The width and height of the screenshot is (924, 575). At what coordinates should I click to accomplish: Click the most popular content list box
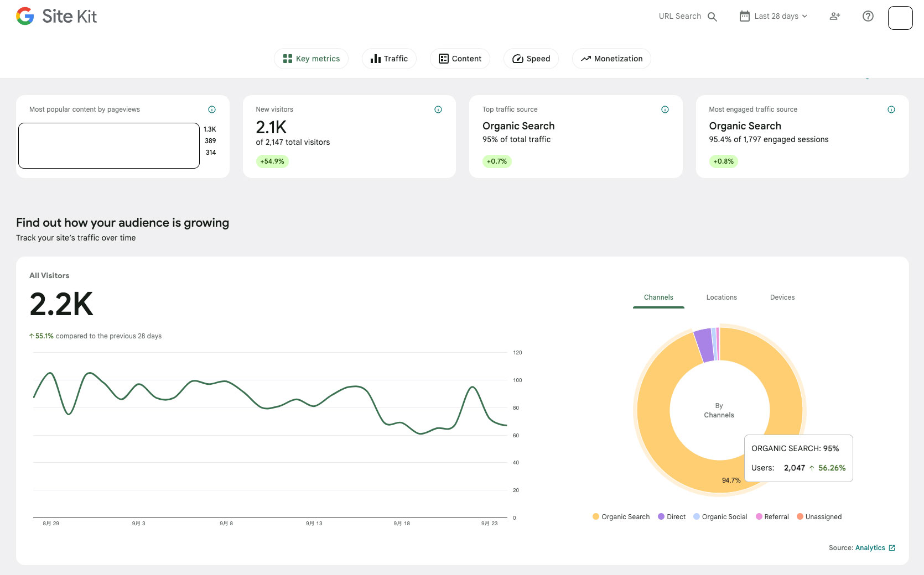tap(109, 145)
